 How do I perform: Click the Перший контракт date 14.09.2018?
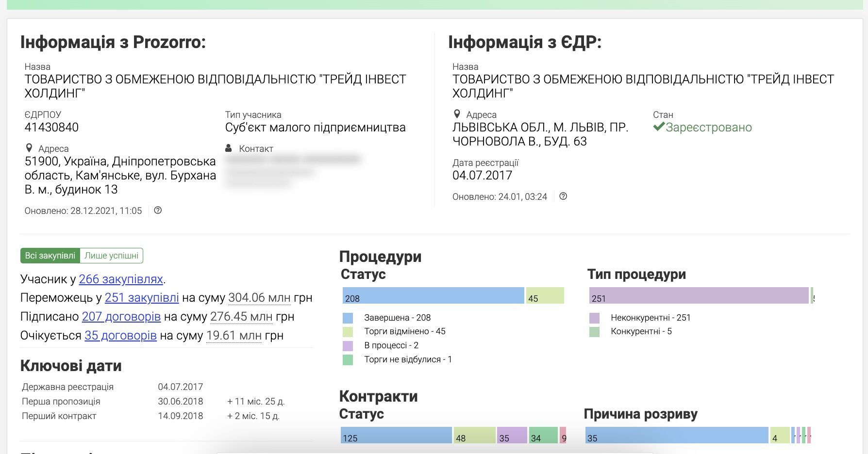tap(180, 416)
